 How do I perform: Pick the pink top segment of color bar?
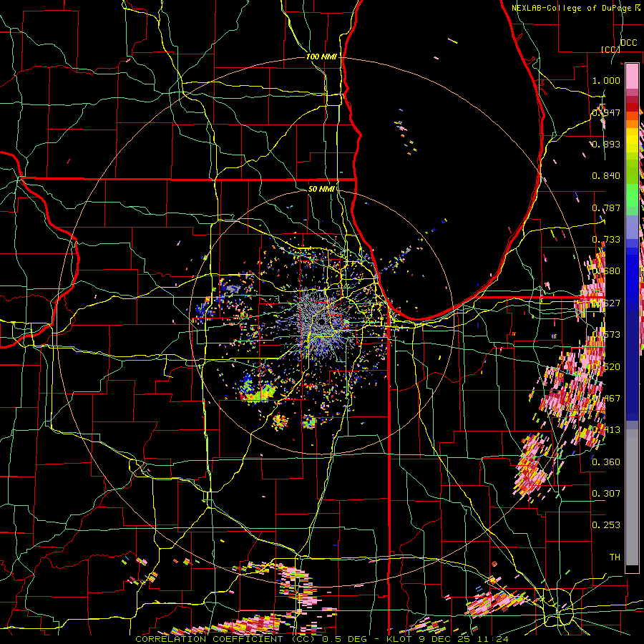(x=632, y=77)
